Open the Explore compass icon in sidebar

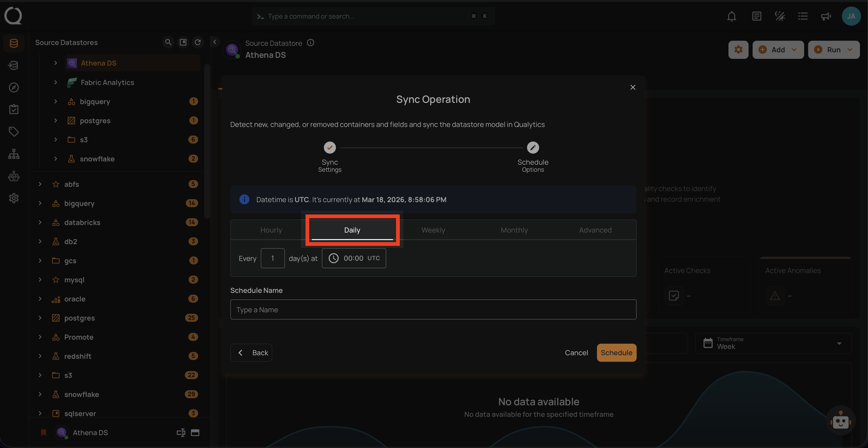[x=14, y=87]
